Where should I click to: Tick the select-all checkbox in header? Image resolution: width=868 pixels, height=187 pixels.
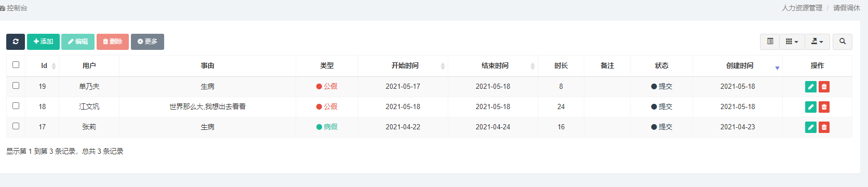pyautogui.click(x=16, y=65)
